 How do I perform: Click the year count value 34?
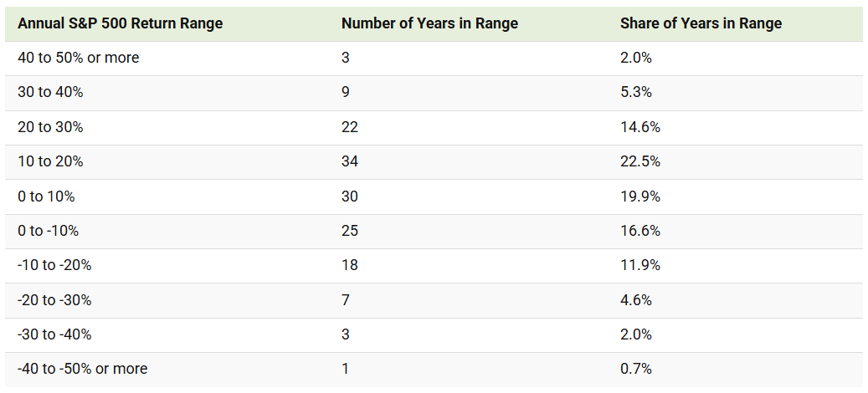coord(350,161)
